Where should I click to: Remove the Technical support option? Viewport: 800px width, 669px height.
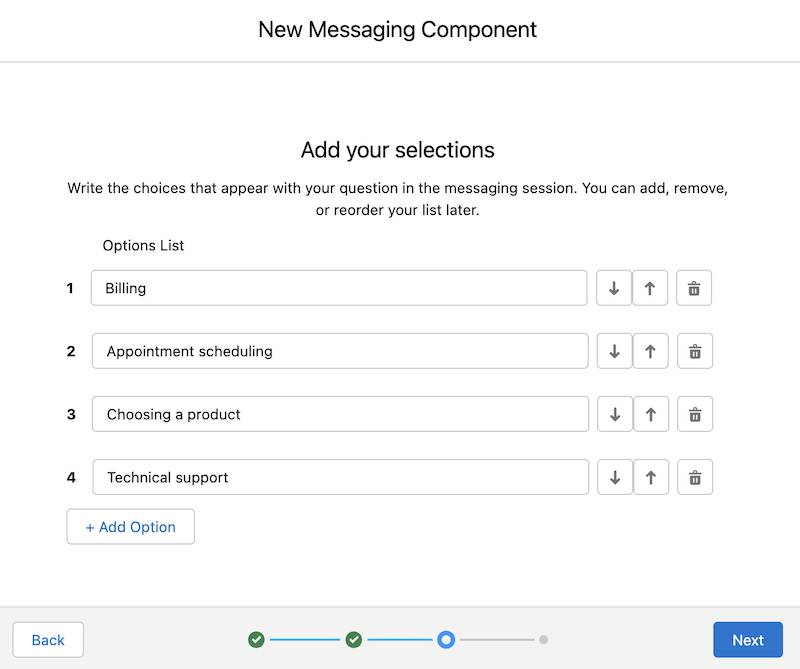tap(694, 477)
